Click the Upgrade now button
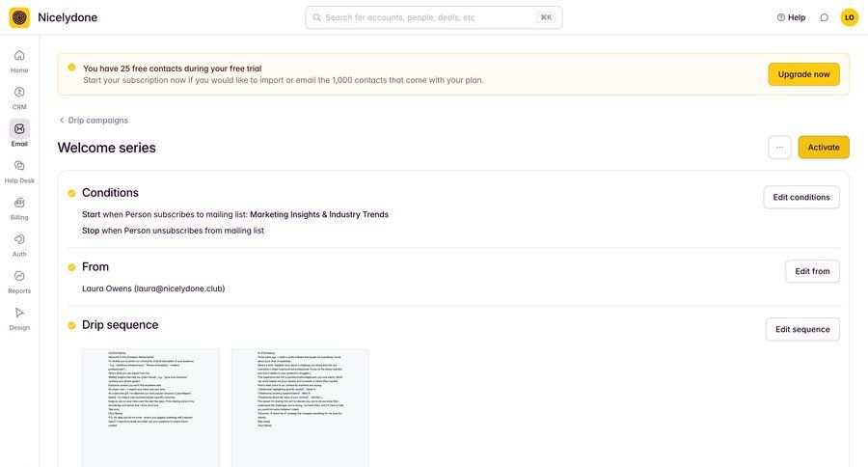Image resolution: width=868 pixels, height=467 pixels. pyautogui.click(x=803, y=74)
